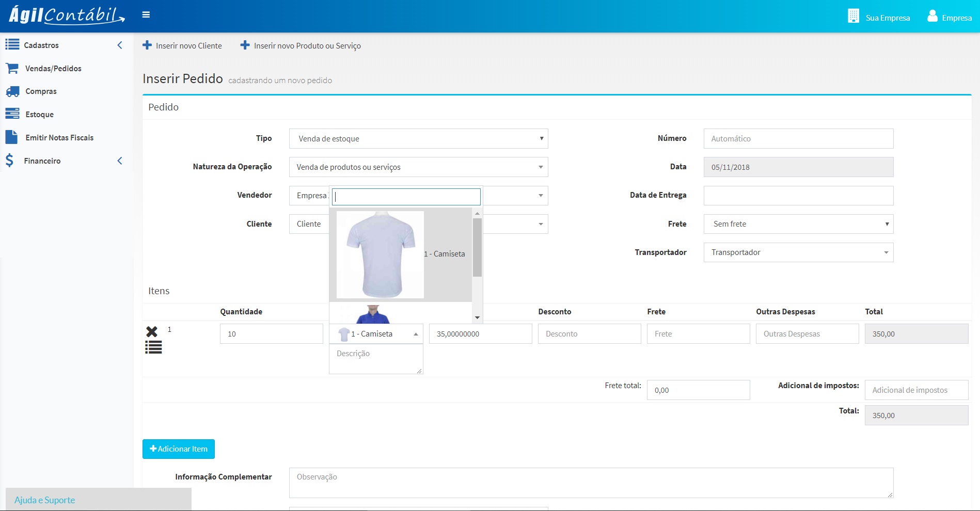Click the Vendas/Pedidos shopping cart icon
This screenshot has width=980, height=511.
pyautogui.click(x=12, y=68)
